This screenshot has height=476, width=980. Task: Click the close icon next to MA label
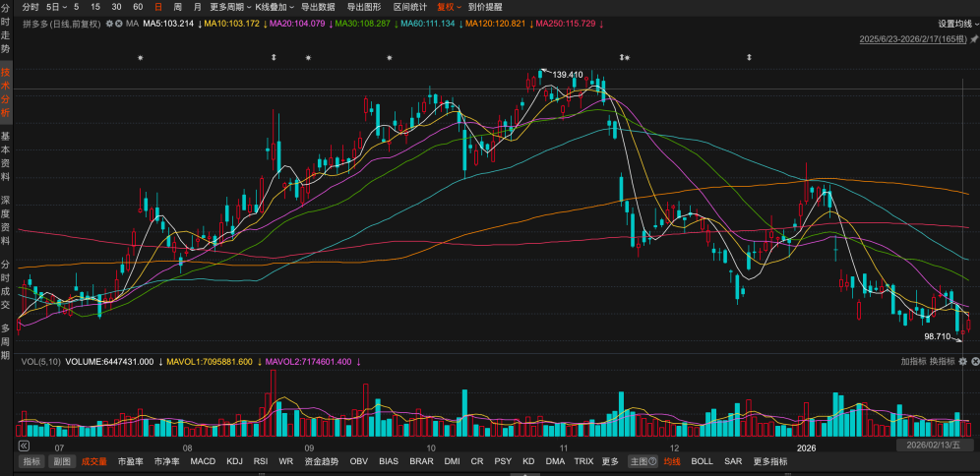(120, 23)
